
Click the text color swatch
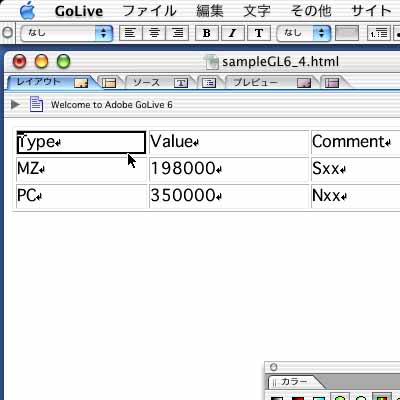347,33
